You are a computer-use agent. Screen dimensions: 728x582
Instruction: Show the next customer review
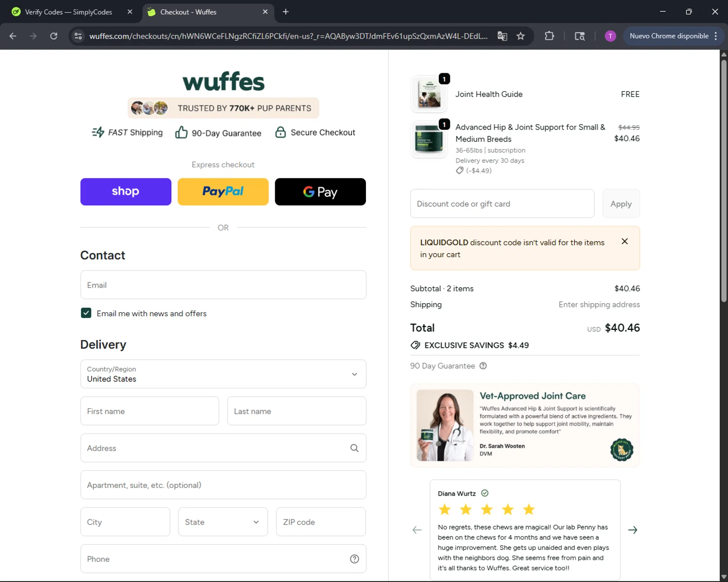[633, 530]
